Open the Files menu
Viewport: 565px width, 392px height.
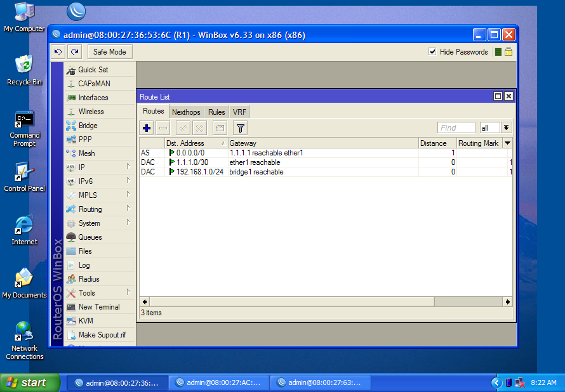(100, 251)
